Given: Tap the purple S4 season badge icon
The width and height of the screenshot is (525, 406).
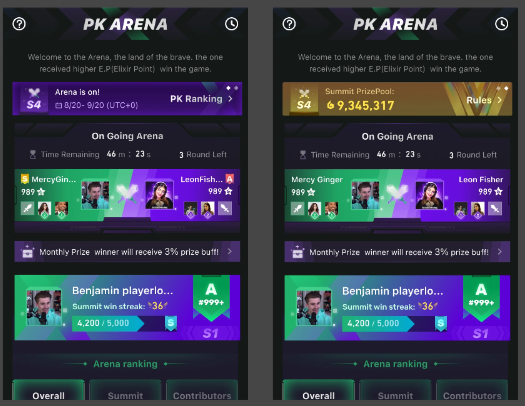Looking at the screenshot, I should (x=34, y=99).
